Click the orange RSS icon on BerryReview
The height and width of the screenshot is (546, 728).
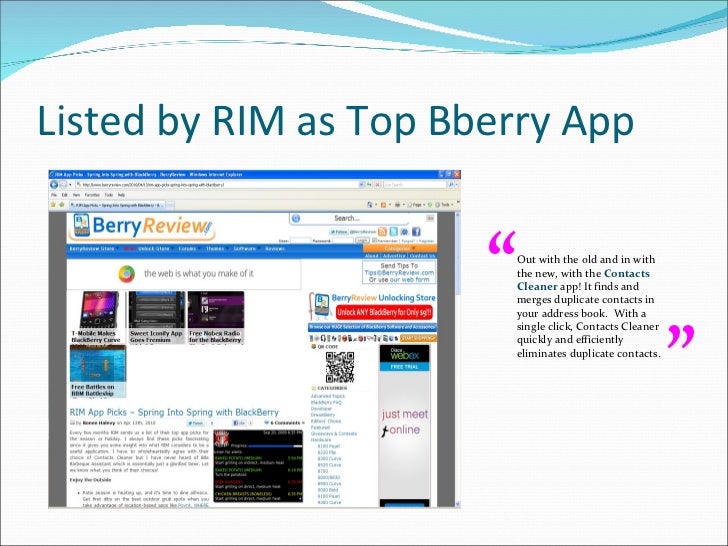pyautogui.click(x=382, y=231)
